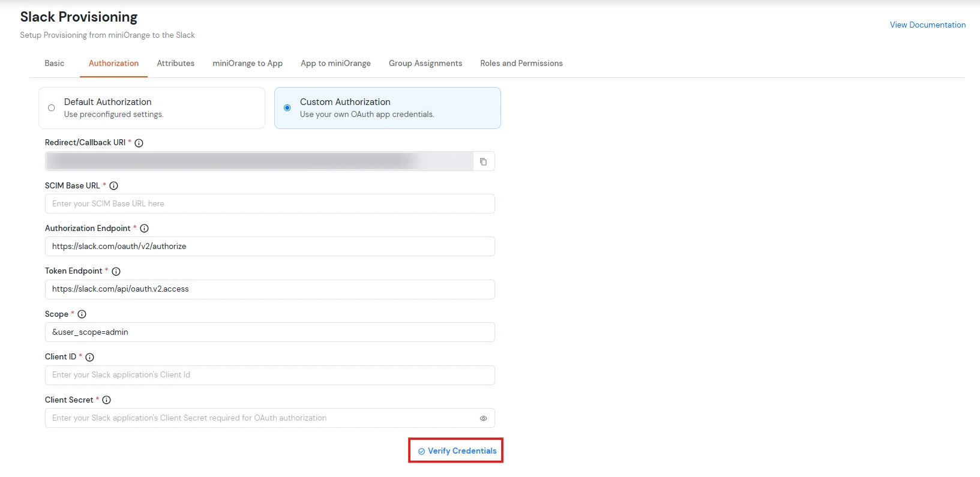The height and width of the screenshot is (477, 980).
Task: Switch to the Attributes tab
Action: pyautogui.click(x=176, y=63)
